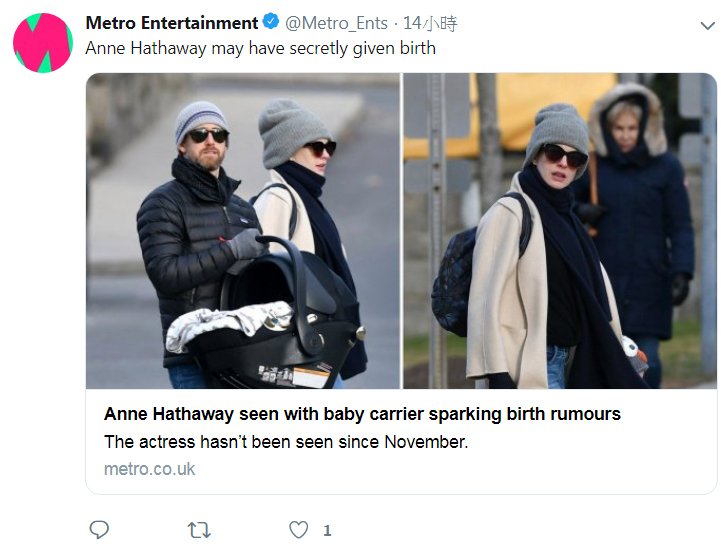This screenshot has width=727, height=551.
Task: Click the retweet arrows icon
Action: pyautogui.click(x=199, y=529)
